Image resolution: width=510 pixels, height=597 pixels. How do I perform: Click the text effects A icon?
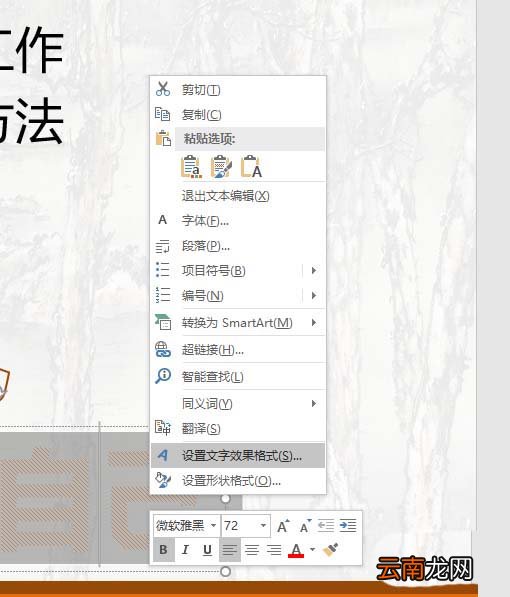coord(163,455)
